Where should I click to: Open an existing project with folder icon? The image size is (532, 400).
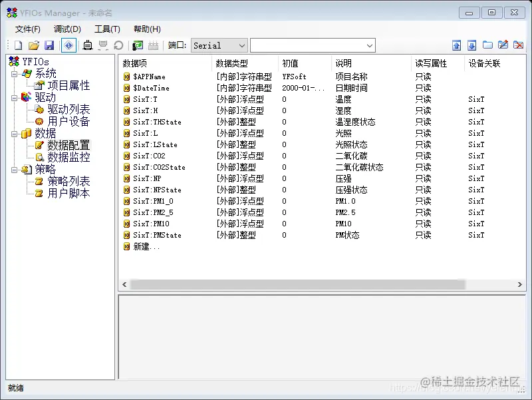click(34, 45)
